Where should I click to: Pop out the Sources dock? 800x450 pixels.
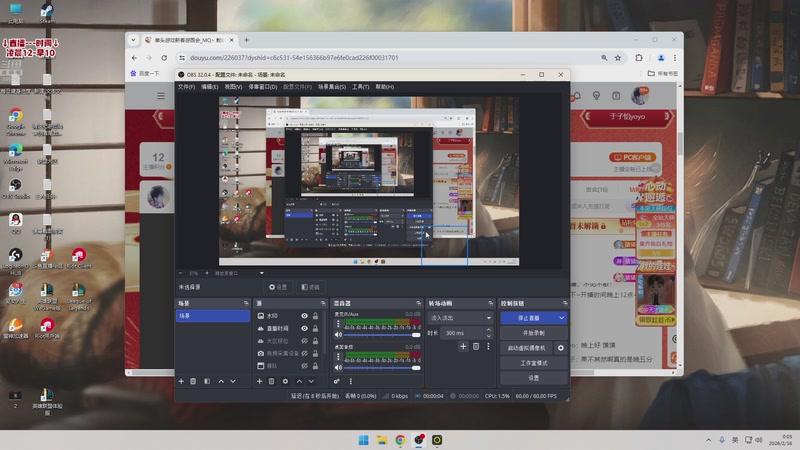pos(323,303)
